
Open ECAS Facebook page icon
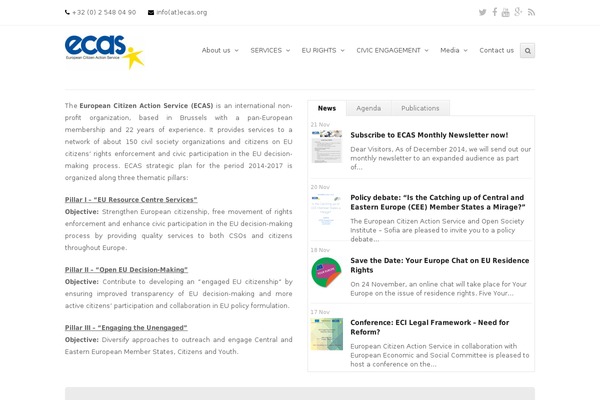pos(495,12)
